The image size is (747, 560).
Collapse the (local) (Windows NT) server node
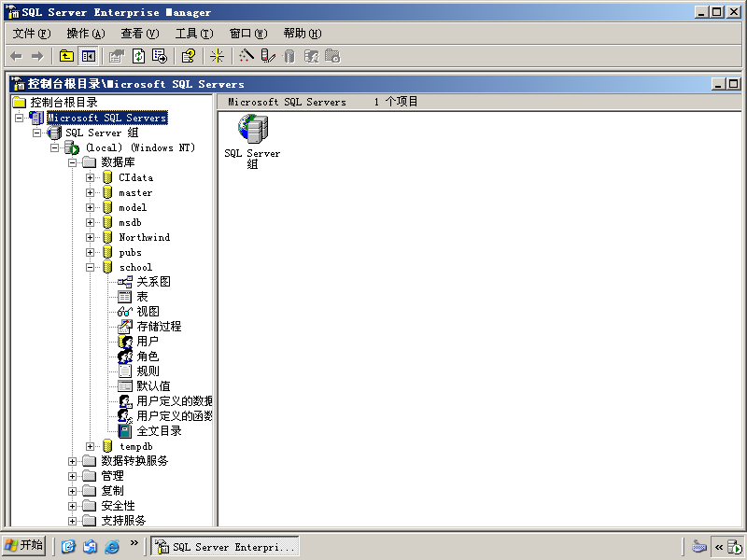55,148
